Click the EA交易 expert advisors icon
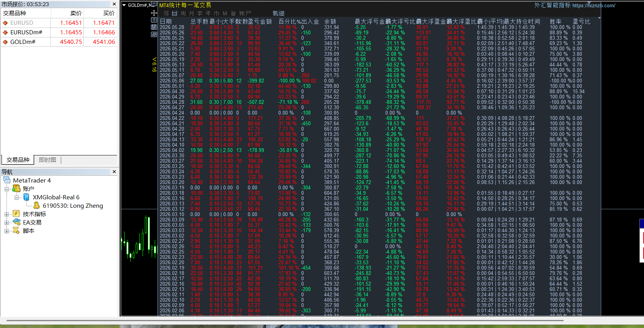 coord(16,222)
